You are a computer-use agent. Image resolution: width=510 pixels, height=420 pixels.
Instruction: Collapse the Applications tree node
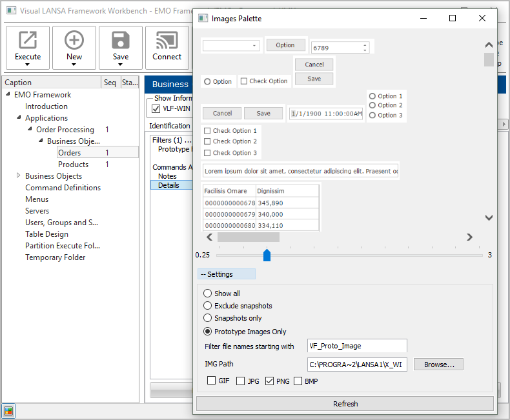[19, 117]
